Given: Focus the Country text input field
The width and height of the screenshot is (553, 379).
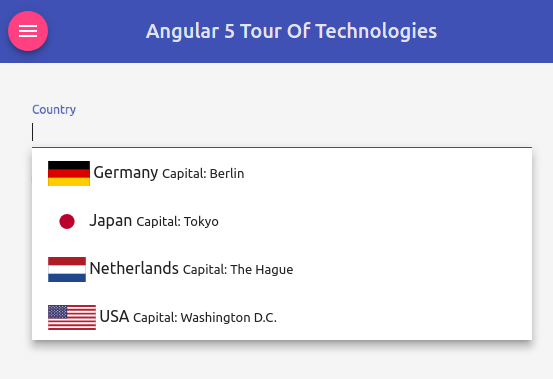Looking at the screenshot, I should (x=282, y=132).
